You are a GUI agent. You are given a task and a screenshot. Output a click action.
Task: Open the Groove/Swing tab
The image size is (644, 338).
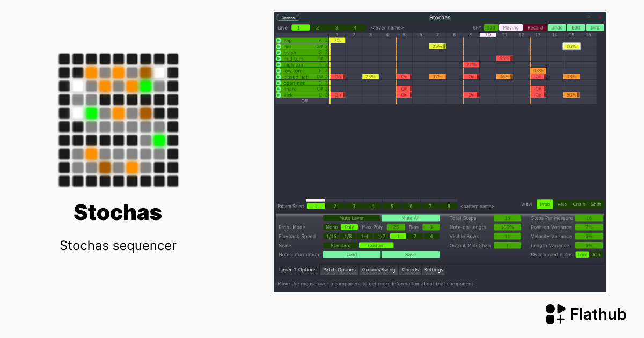pos(378,270)
